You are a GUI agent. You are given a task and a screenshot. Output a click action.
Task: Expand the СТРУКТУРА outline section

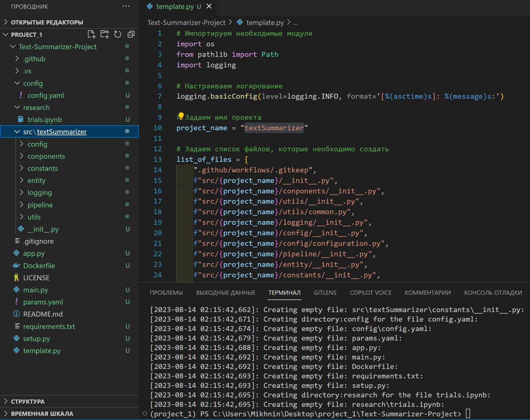tap(28, 401)
